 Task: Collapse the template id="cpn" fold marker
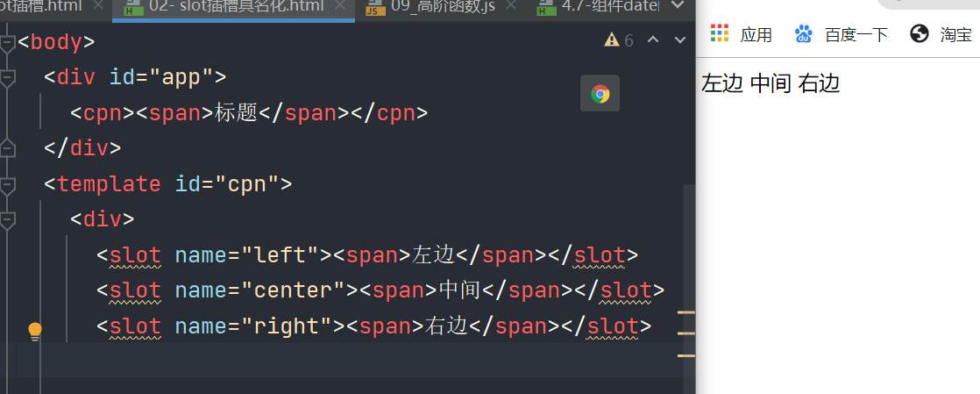click(x=8, y=185)
